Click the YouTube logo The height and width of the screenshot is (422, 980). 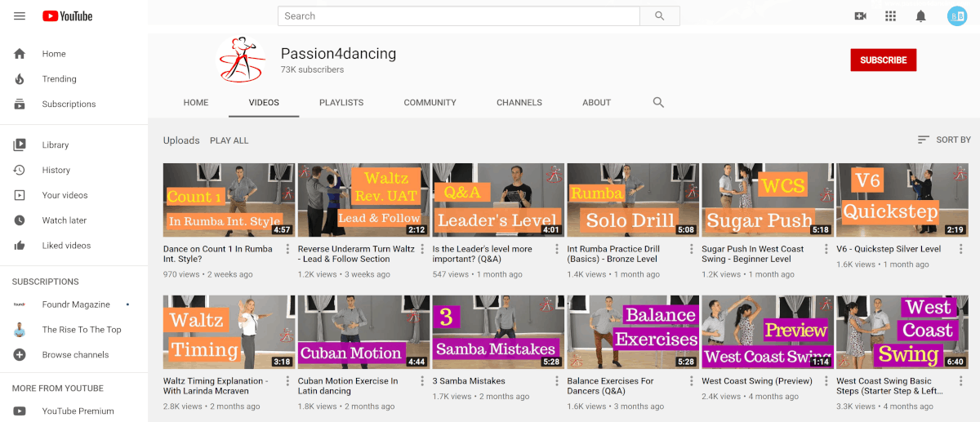tap(68, 16)
